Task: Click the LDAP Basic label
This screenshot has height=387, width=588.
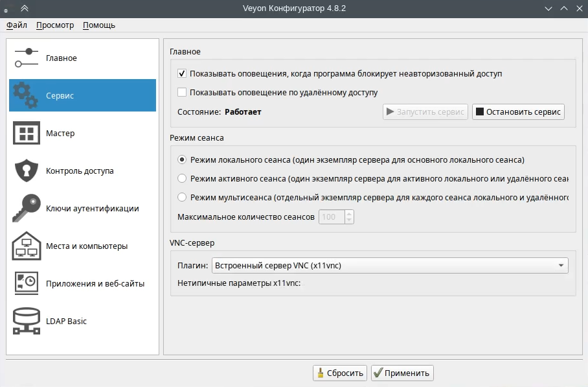Action: [66, 322]
